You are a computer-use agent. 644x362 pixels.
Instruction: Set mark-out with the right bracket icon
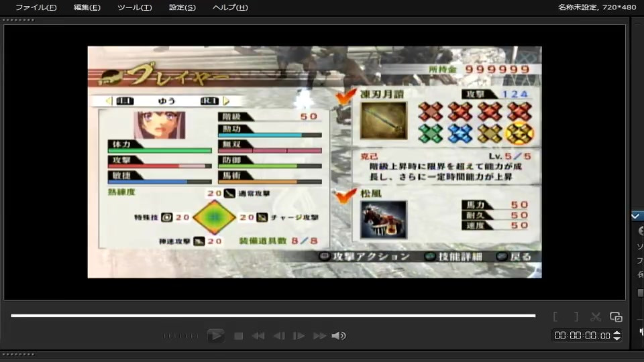[x=576, y=317]
